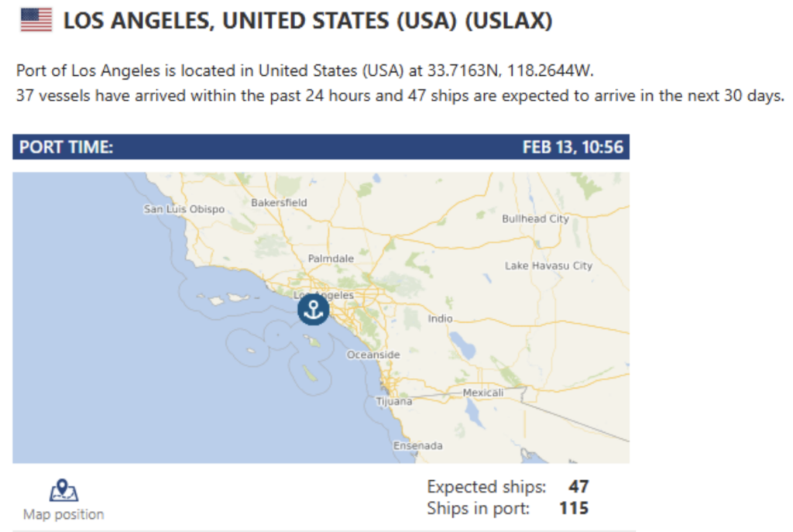This screenshot has width=793, height=532.
Task: Click Indio label on the map
Action: [440, 318]
